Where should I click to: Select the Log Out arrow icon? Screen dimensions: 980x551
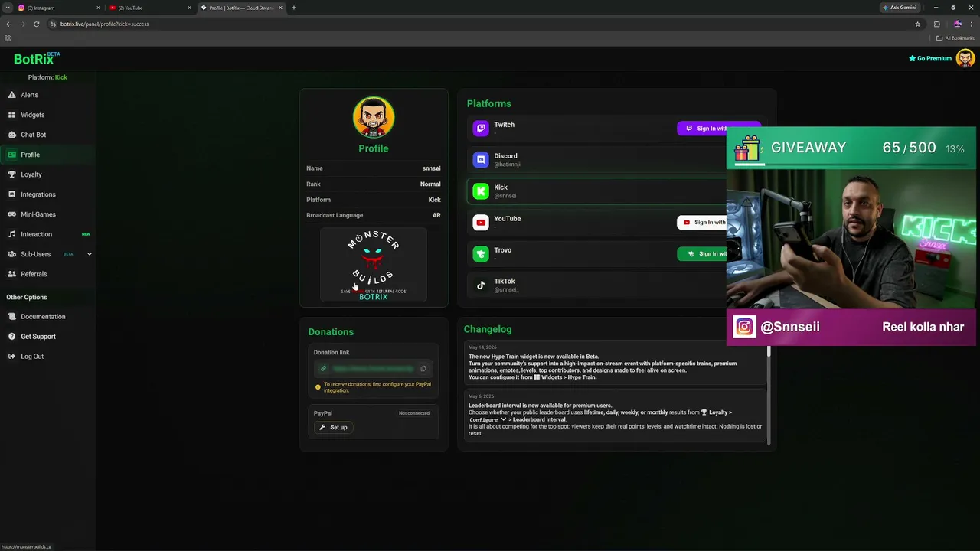(x=11, y=357)
